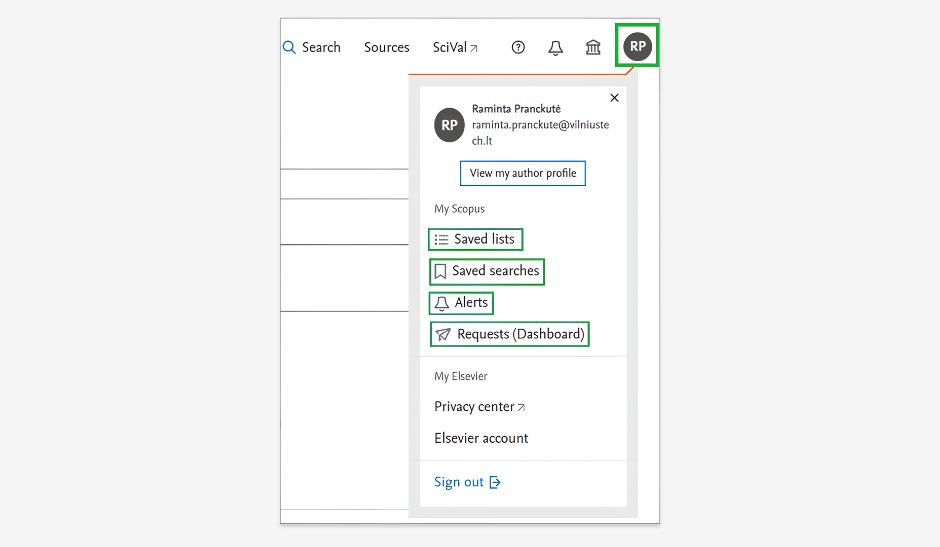Image resolution: width=940 pixels, height=547 pixels.
Task: Click the email raminta.pranckute@vilniustech.lt
Action: (x=540, y=133)
